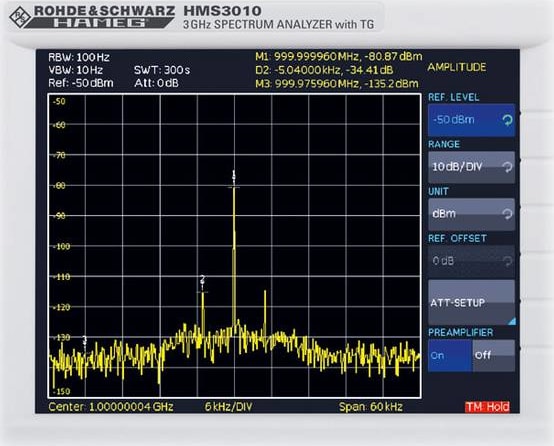Click the VBW: 10 Hz readout
The width and height of the screenshot is (554, 446).
[75, 70]
